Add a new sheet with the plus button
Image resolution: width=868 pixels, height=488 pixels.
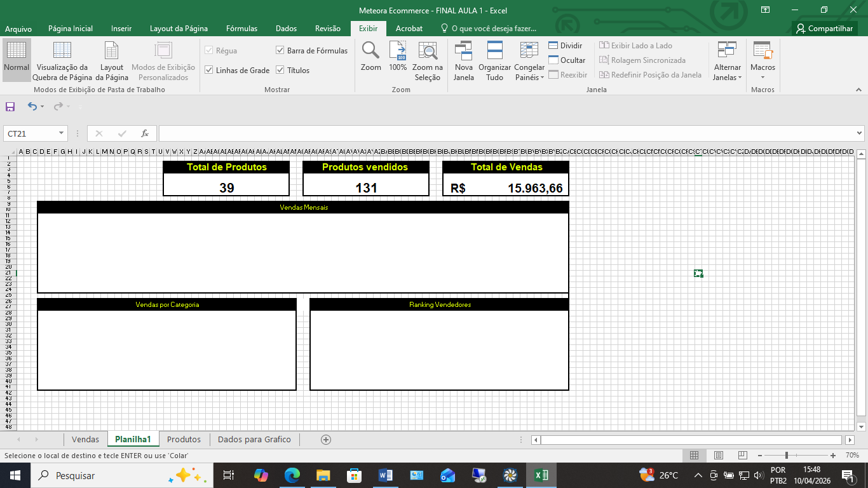pos(326,439)
